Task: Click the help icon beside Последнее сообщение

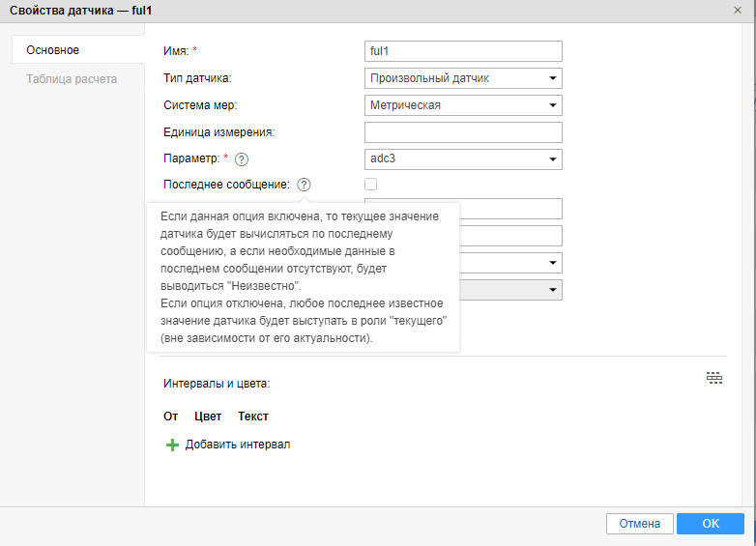Action: pyautogui.click(x=304, y=185)
